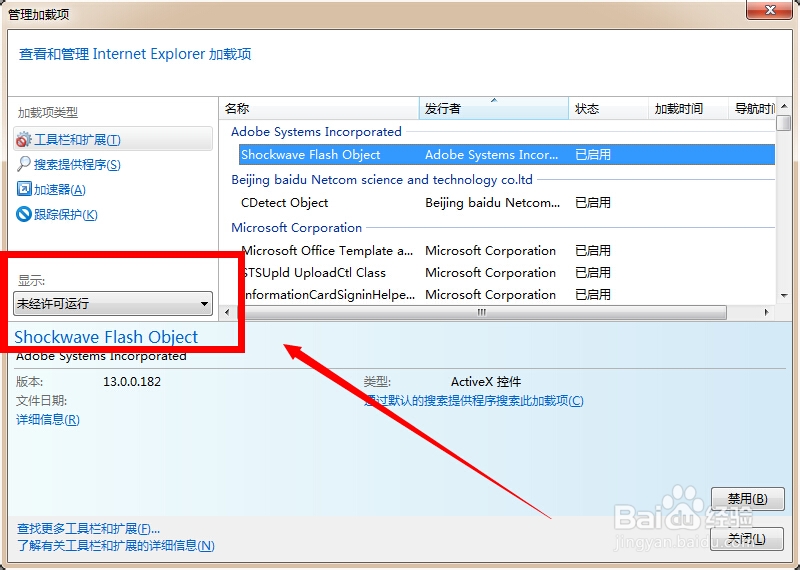Open 加速器(A) add-on type

(x=60, y=189)
